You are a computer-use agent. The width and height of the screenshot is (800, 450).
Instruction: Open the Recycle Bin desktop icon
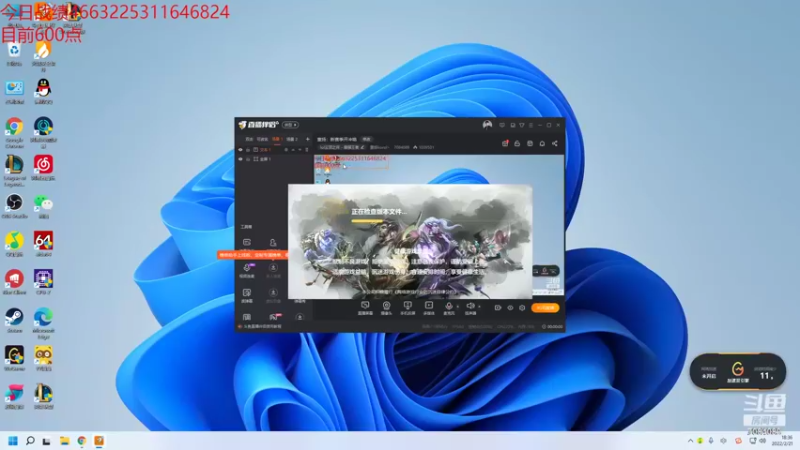click(14, 54)
